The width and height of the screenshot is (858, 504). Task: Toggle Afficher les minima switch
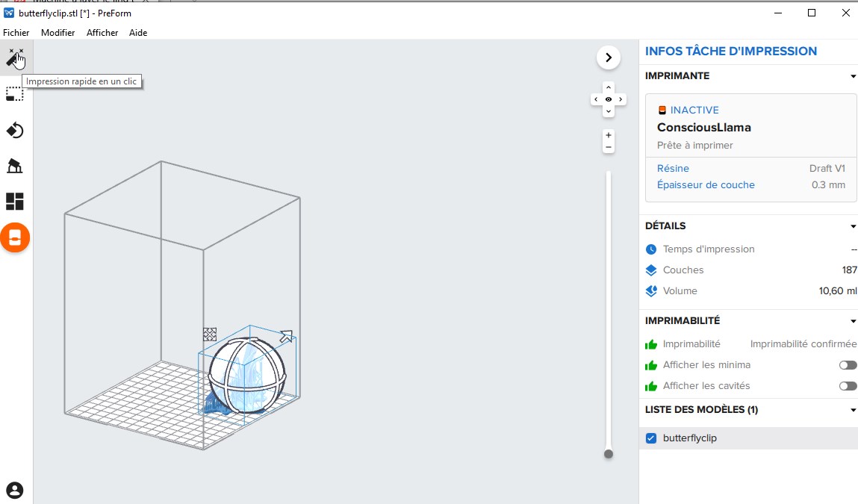[x=848, y=365]
